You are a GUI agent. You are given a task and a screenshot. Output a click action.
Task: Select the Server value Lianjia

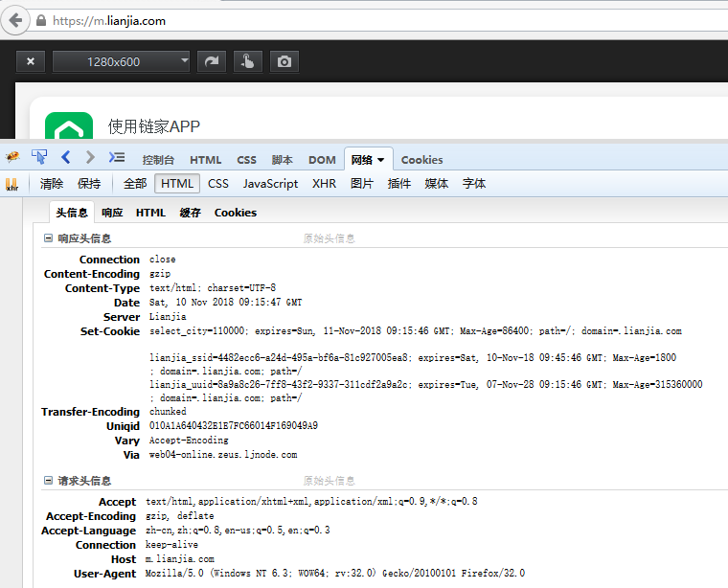(168, 317)
